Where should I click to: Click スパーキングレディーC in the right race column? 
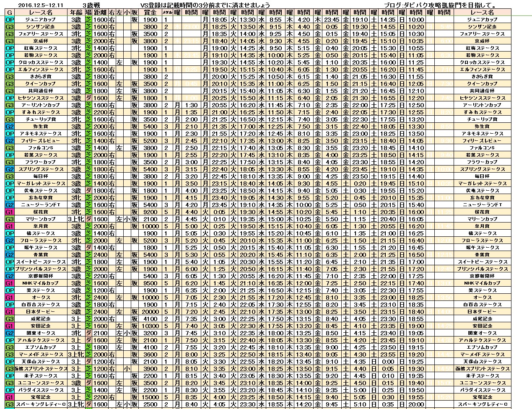(x=482, y=404)
